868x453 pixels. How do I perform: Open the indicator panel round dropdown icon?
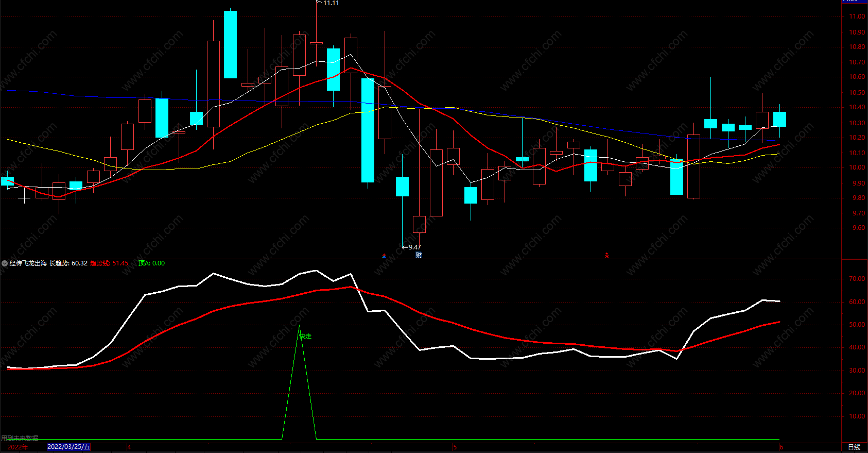coord(5,263)
